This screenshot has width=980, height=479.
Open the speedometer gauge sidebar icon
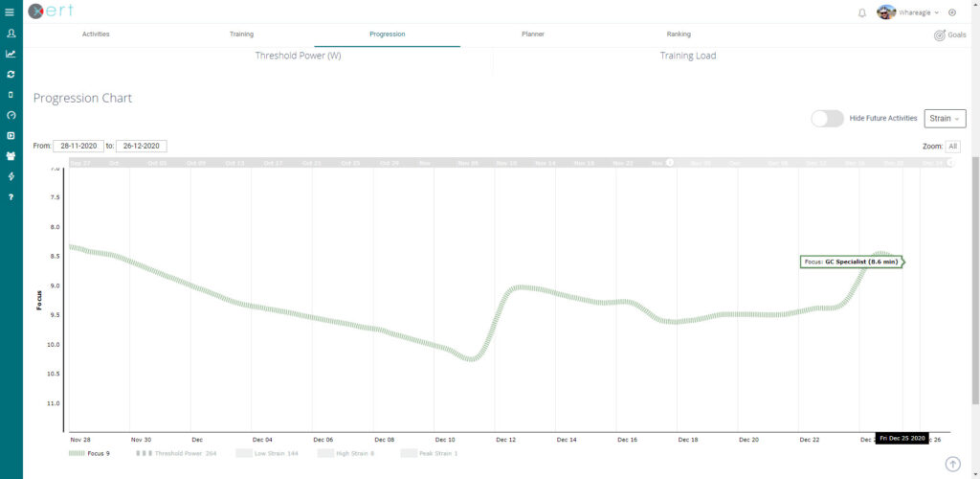11,115
